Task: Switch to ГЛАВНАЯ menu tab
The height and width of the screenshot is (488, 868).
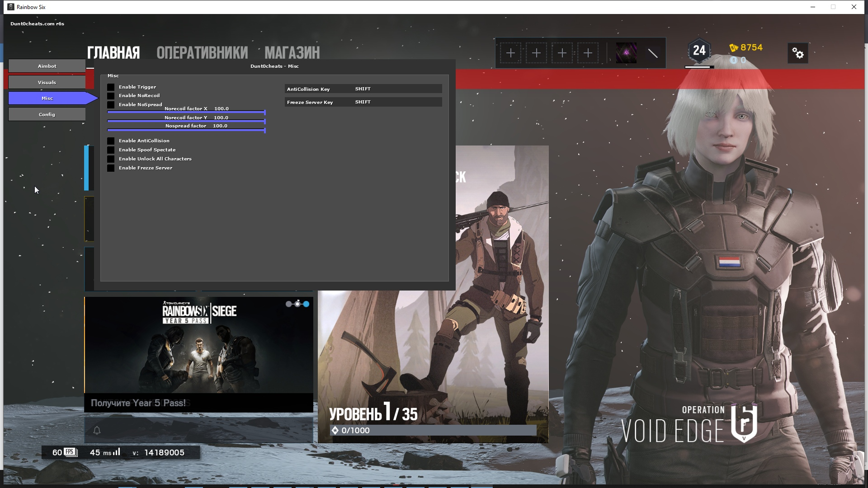Action: pyautogui.click(x=113, y=53)
